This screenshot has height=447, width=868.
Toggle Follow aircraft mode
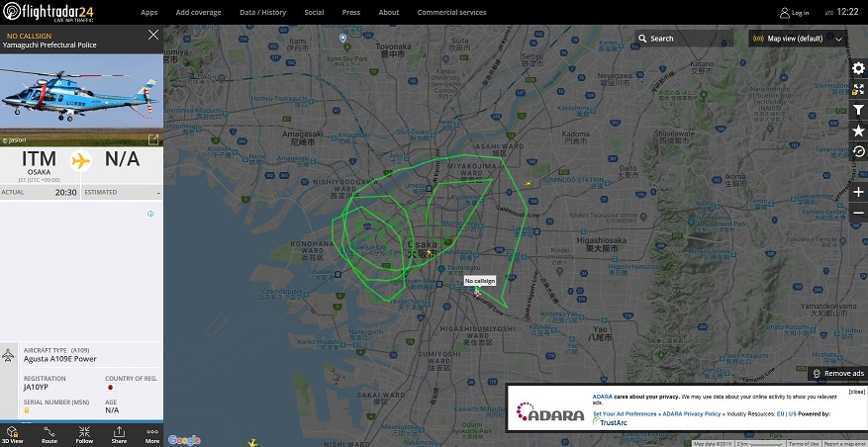tap(84, 435)
